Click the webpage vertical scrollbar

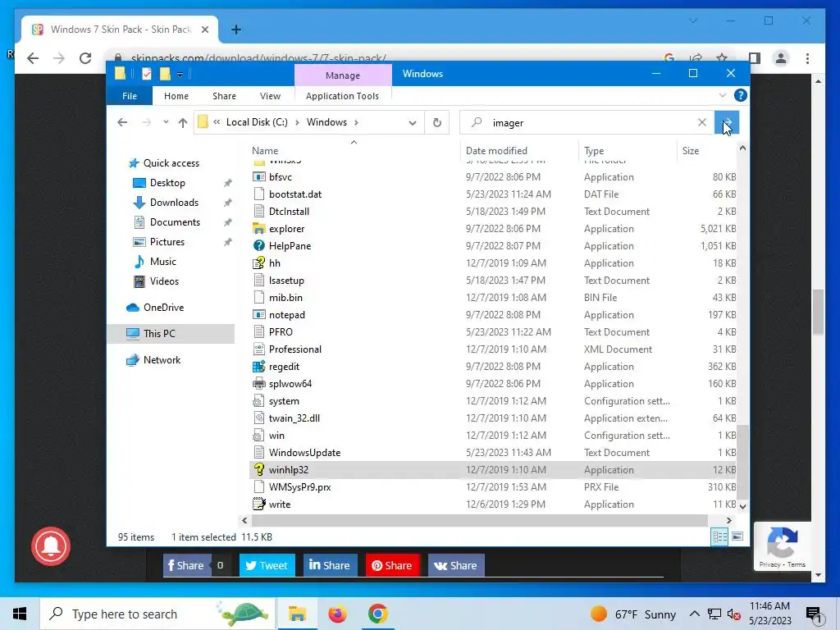click(818, 312)
